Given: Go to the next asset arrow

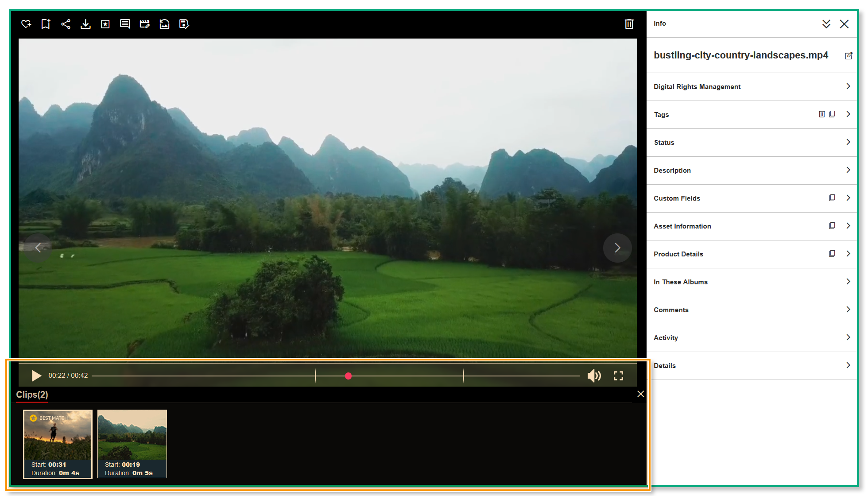Looking at the screenshot, I should tap(617, 248).
